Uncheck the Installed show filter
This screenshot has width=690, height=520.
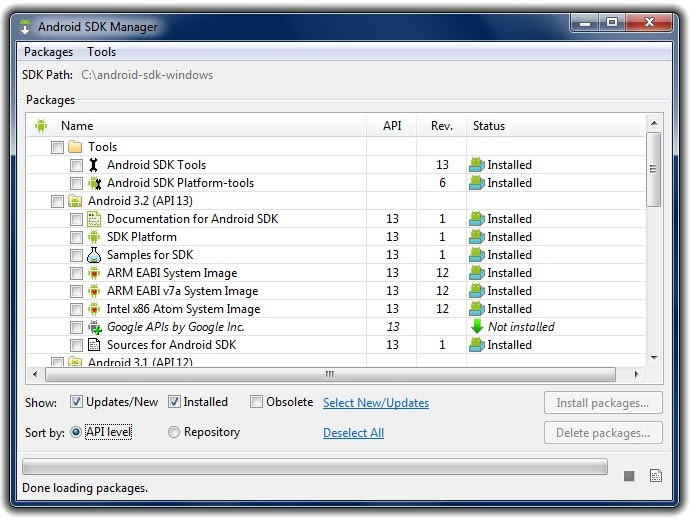pos(174,402)
